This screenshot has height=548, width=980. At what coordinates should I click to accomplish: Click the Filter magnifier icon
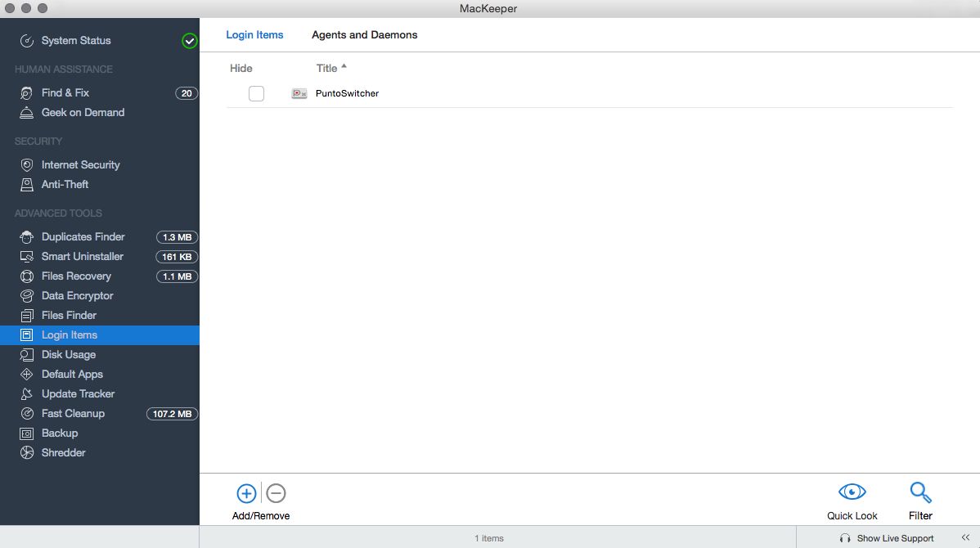pyautogui.click(x=920, y=492)
